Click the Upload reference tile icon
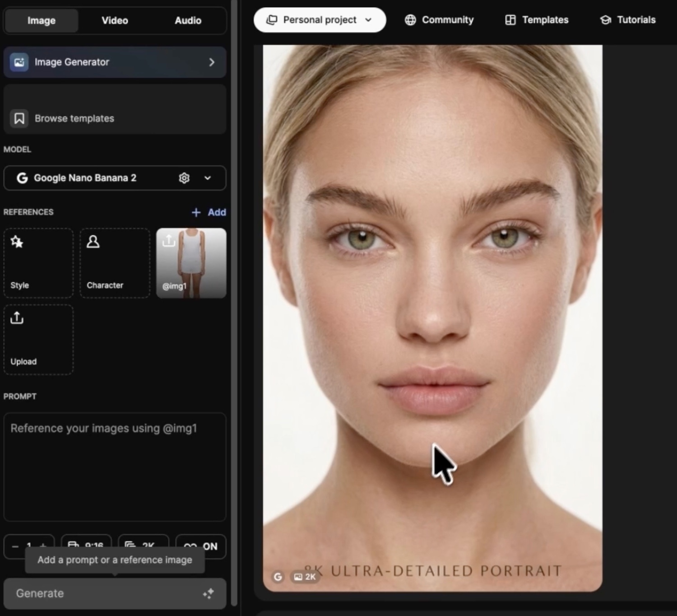The width and height of the screenshot is (677, 616). tap(17, 318)
